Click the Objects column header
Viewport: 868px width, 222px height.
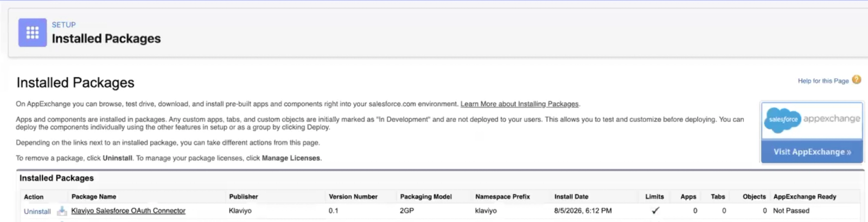(754, 197)
